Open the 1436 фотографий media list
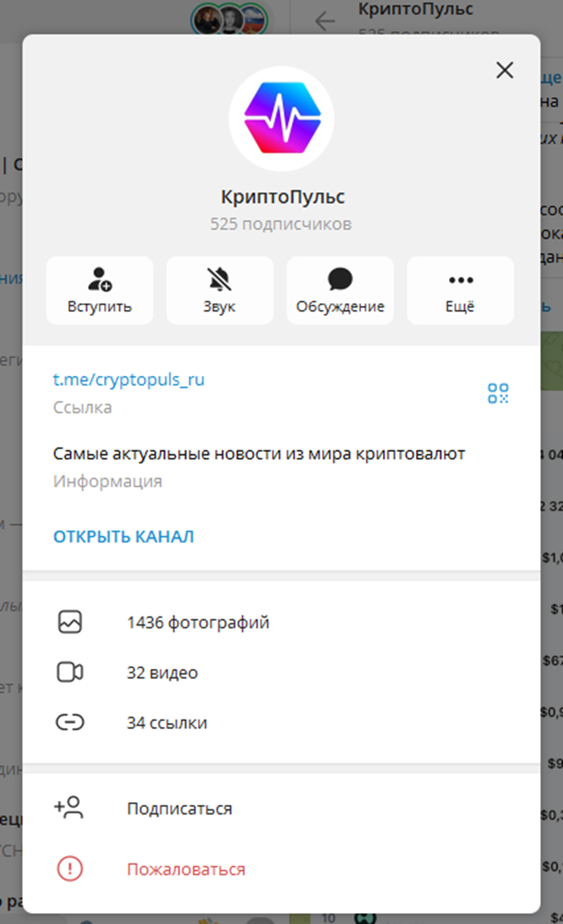This screenshot has height=924, width=563. coord(281,622)
